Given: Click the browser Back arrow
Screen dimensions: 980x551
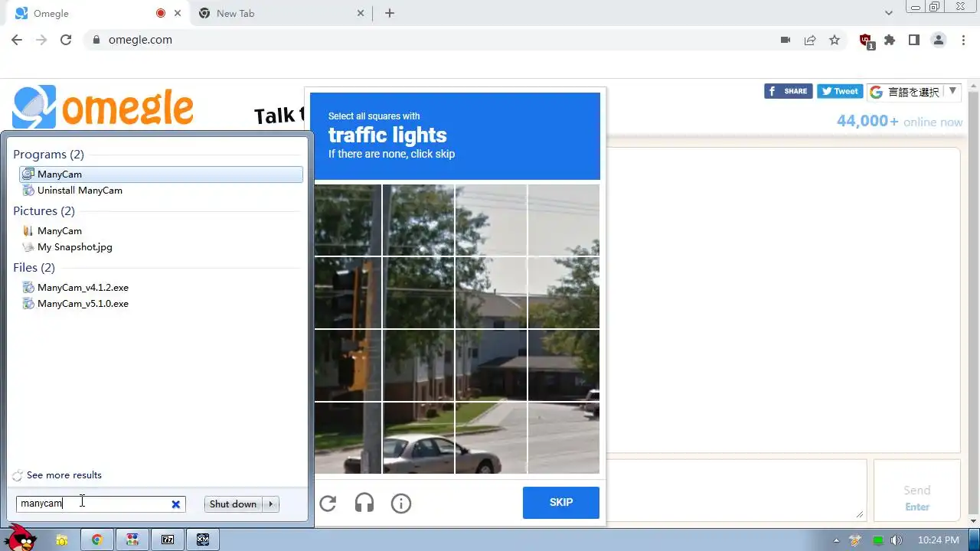Looking at the screenshot, I should click(x=17, y=40).
